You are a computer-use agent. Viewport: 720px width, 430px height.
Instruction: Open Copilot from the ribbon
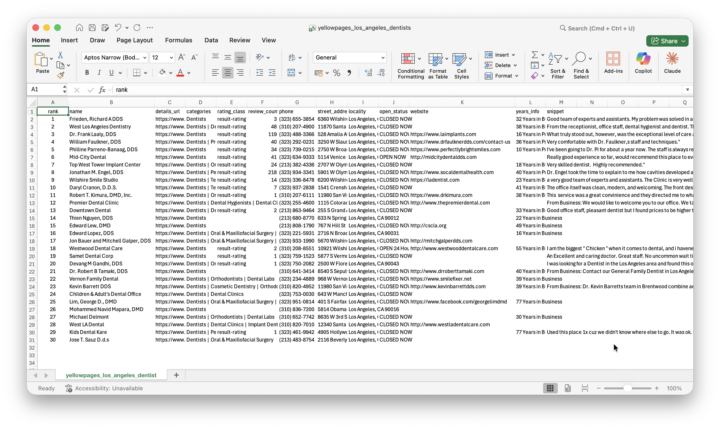tap(643, 62)
